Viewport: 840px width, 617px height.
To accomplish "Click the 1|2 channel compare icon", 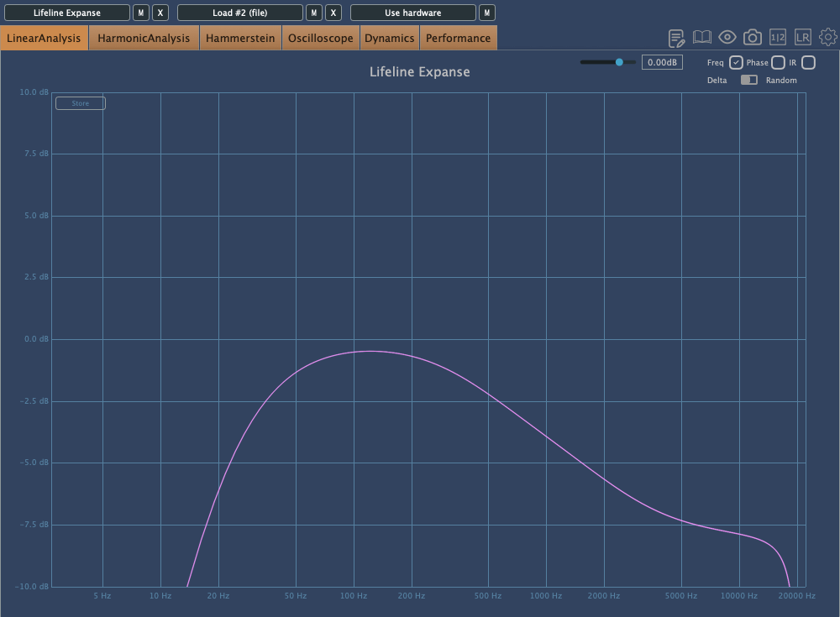I will point(778,38).
